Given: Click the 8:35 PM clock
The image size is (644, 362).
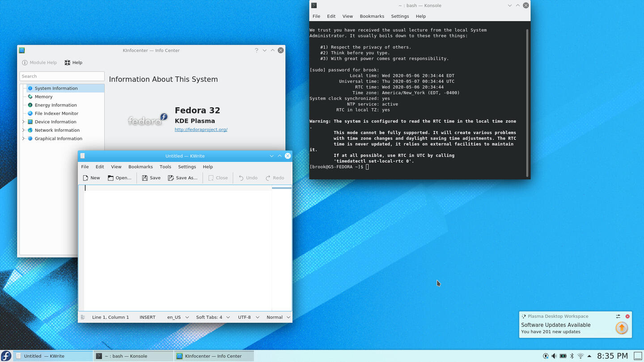Looking at the screenshot, I should (x=613, y=356).
